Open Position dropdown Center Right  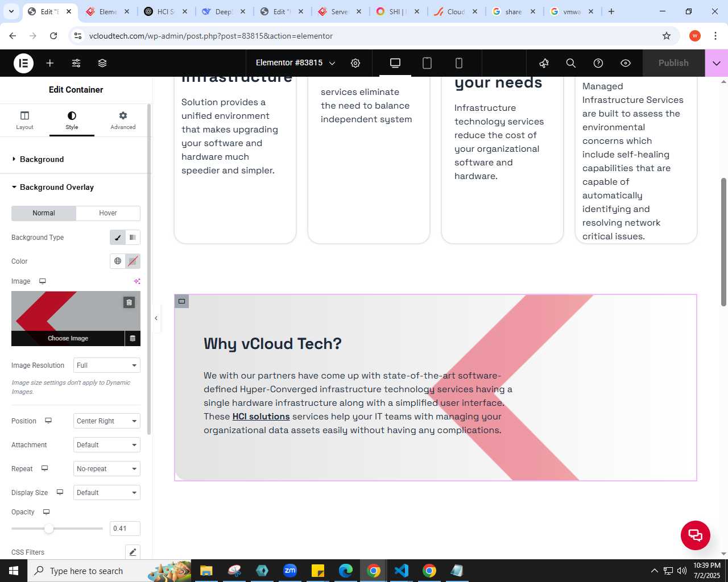tap(107, 421)
